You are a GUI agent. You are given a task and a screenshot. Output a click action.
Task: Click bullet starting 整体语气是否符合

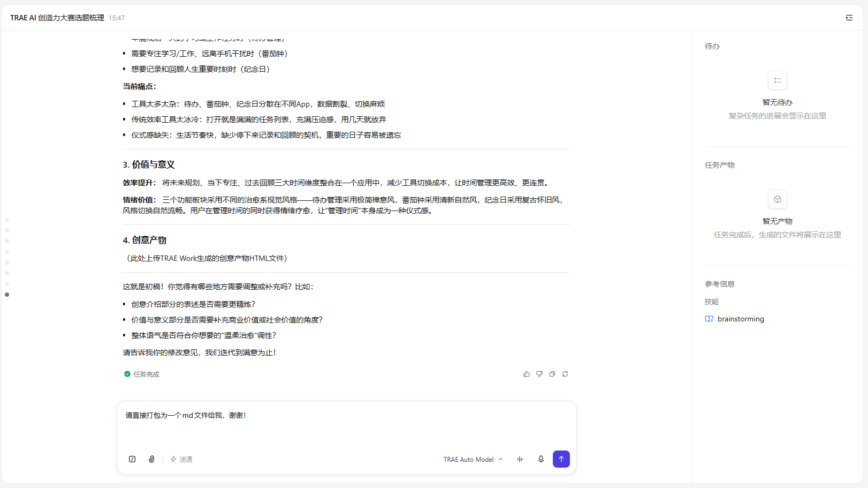203,335
